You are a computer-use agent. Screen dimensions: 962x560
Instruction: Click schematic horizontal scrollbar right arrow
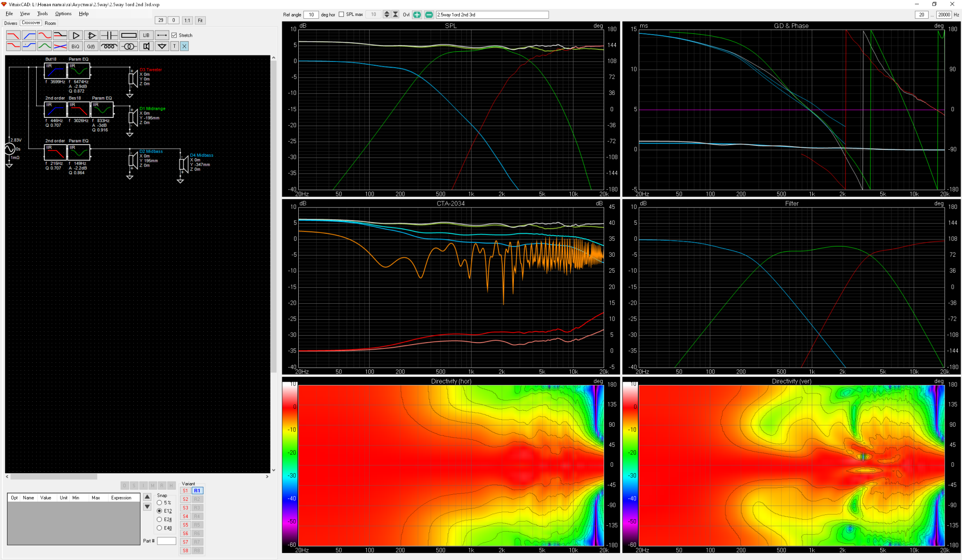[x=267, y=476]
